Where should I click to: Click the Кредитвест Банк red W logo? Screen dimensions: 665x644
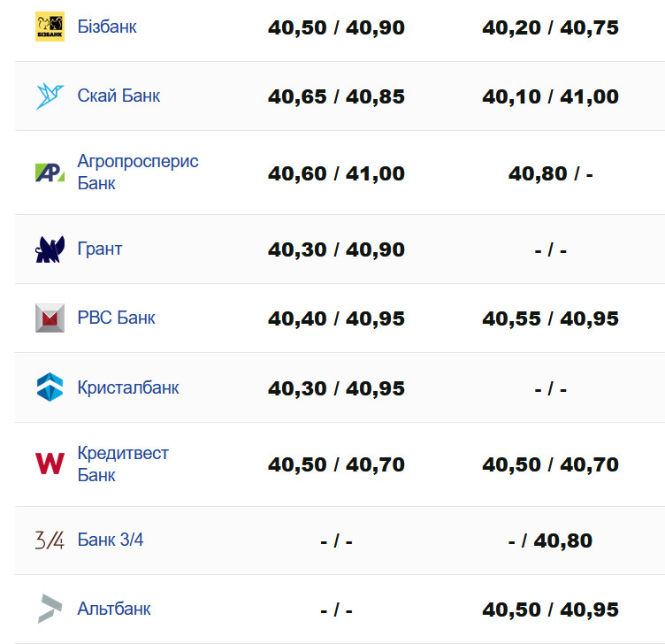pyautogui.click(x=50, y=464)
